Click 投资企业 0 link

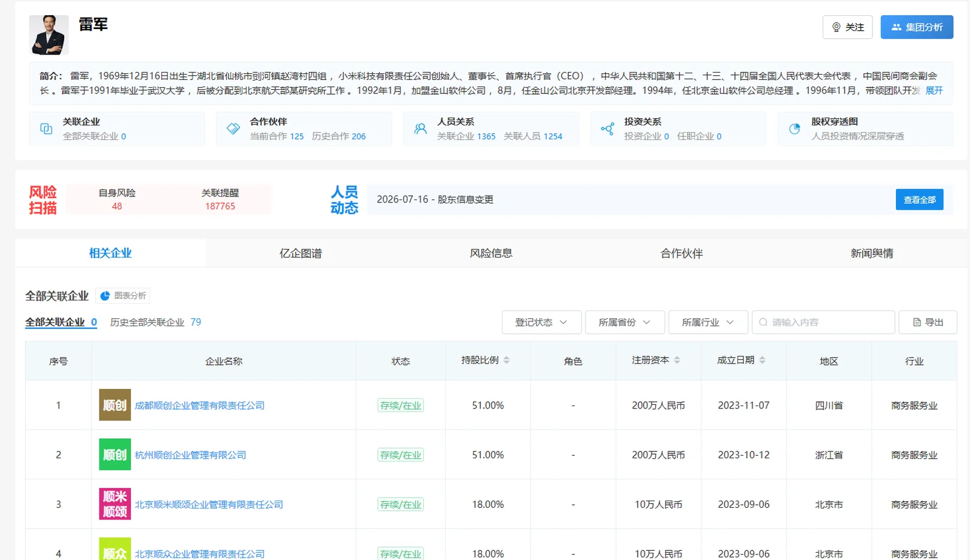coord(646,136)
